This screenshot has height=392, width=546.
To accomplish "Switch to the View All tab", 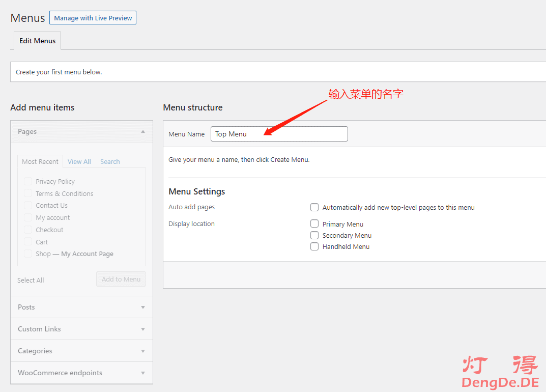I will pos(79,161).
